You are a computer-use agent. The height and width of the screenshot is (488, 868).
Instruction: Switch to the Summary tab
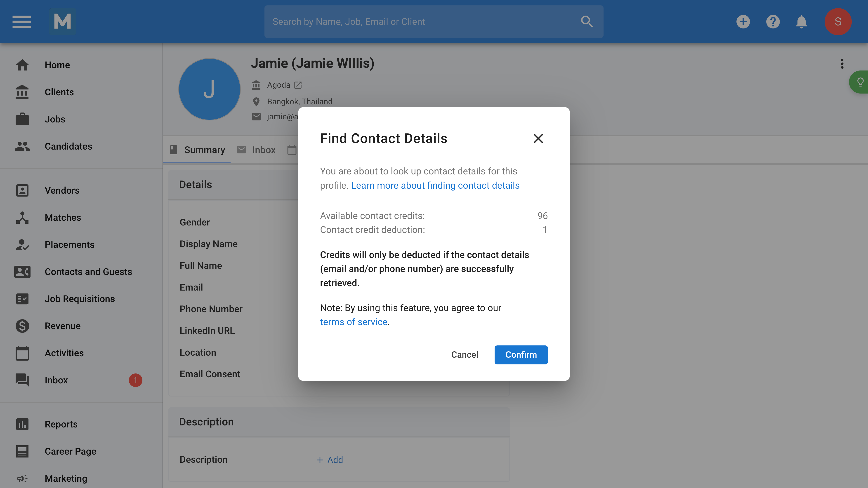pyautogui.click(x=205, y=150)
